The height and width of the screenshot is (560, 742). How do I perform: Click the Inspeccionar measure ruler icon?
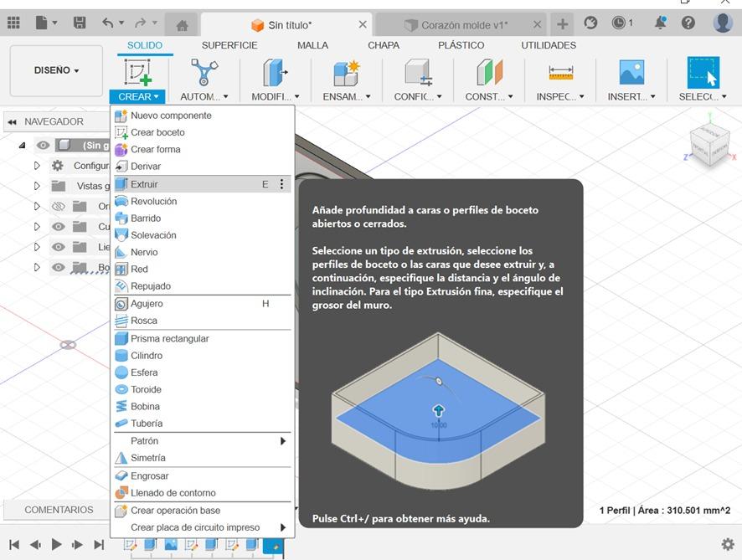[560, 74]
